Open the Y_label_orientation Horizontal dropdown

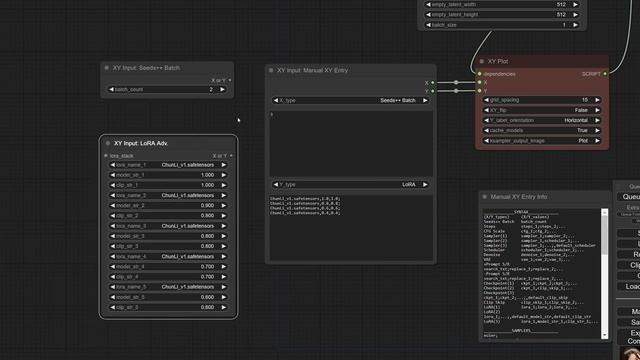[542, 120]
